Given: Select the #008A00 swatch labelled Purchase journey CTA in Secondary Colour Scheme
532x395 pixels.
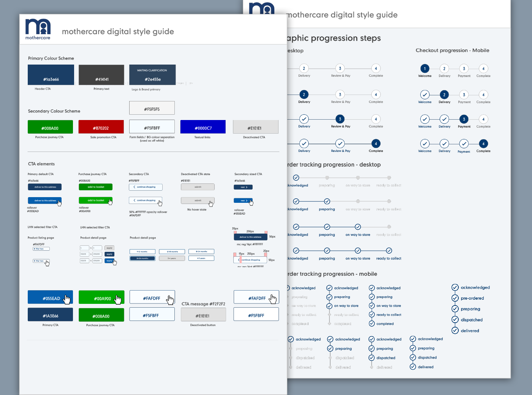Looking at the screenshot, I should (50, 127).
